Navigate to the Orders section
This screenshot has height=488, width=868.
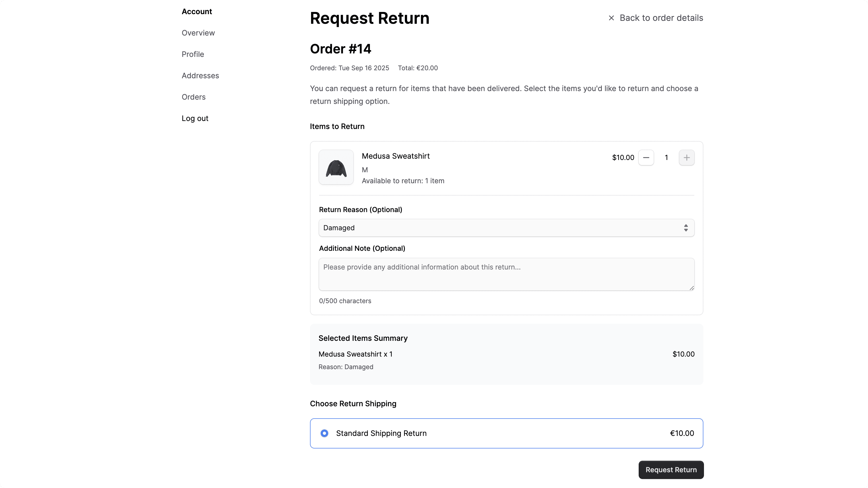[194, 97]
